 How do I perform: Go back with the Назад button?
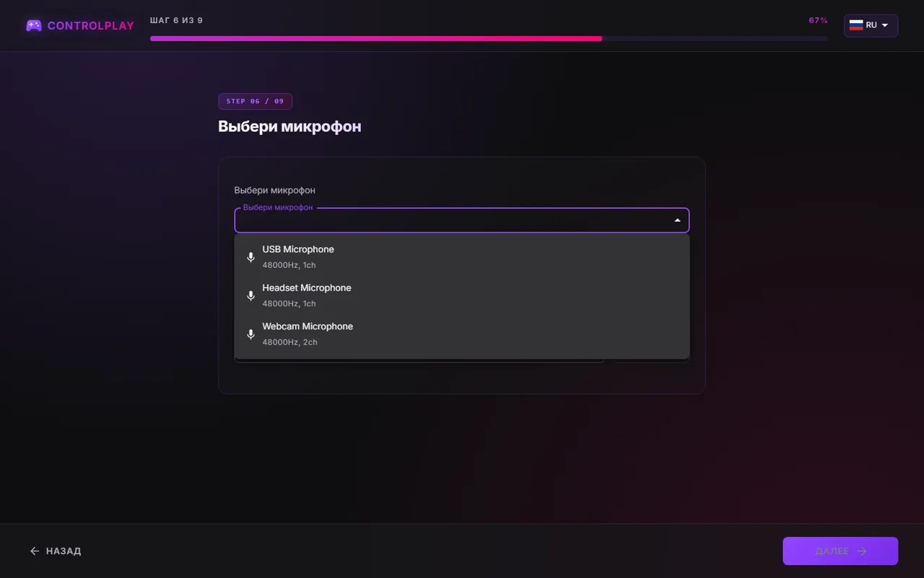(x=56, y=551)
